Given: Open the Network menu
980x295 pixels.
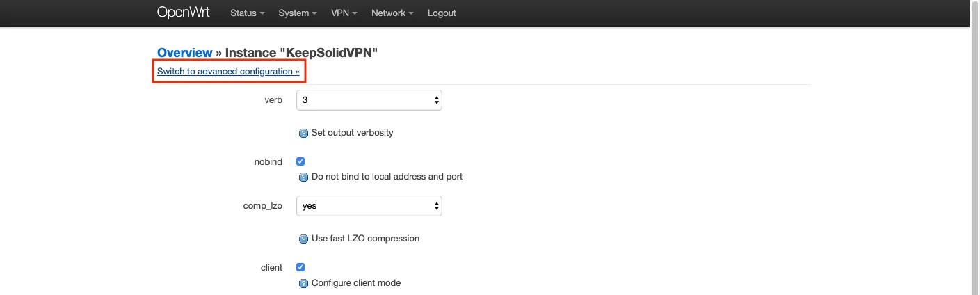Looking at the screenshot, I should (x=392, y=13).
